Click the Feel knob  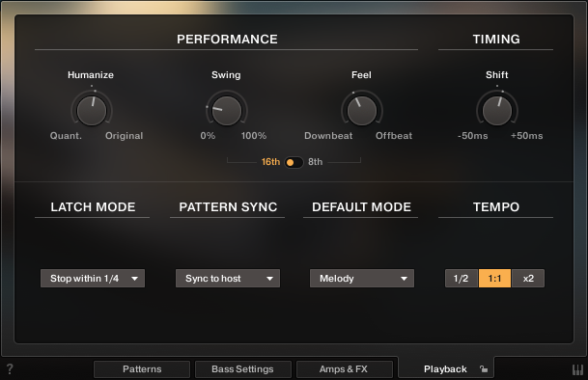(x=362, y=111)
